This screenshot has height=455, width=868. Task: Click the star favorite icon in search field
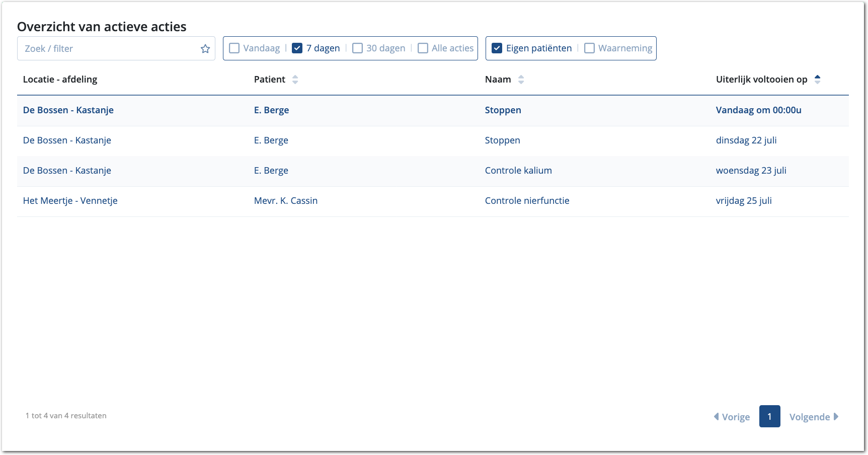pyautogui.click(x=205, y=49)
